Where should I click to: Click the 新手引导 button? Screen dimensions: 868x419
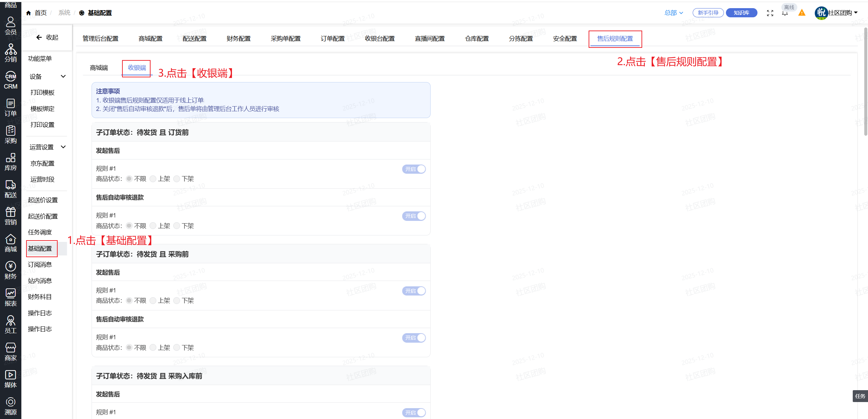coord(708,13)
